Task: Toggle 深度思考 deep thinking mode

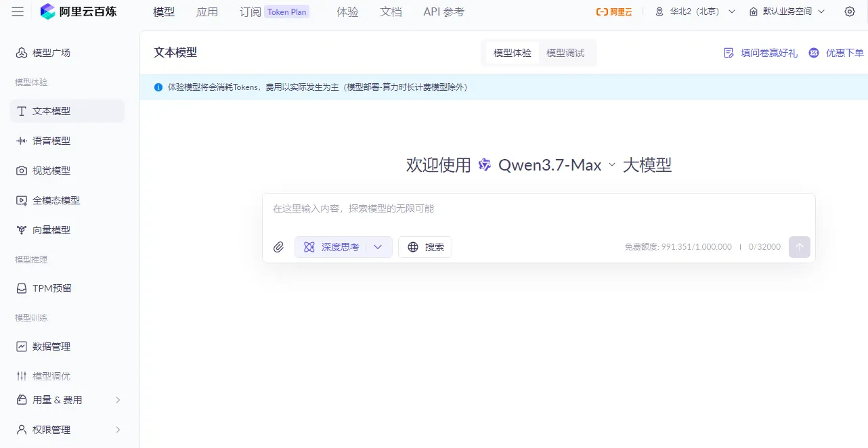Action: [331, 247]
